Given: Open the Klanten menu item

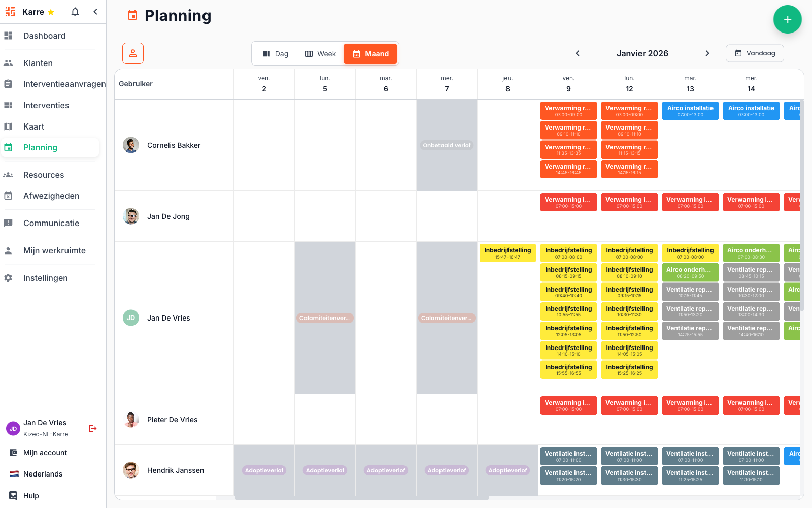Looking at the screenshot, I should [38, 63].
